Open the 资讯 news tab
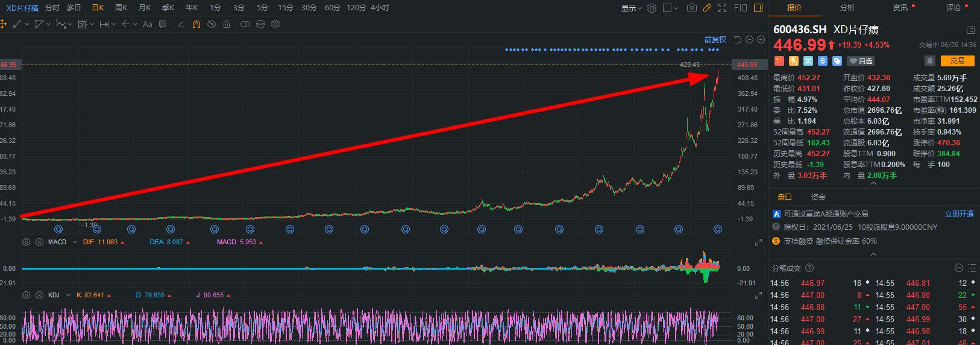Viewport: 980px width, 345px height. (x=900, y=8)
